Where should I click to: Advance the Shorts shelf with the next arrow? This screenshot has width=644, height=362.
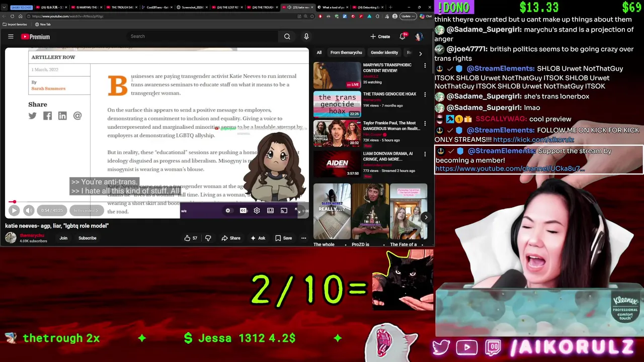[x=426, y=217]
